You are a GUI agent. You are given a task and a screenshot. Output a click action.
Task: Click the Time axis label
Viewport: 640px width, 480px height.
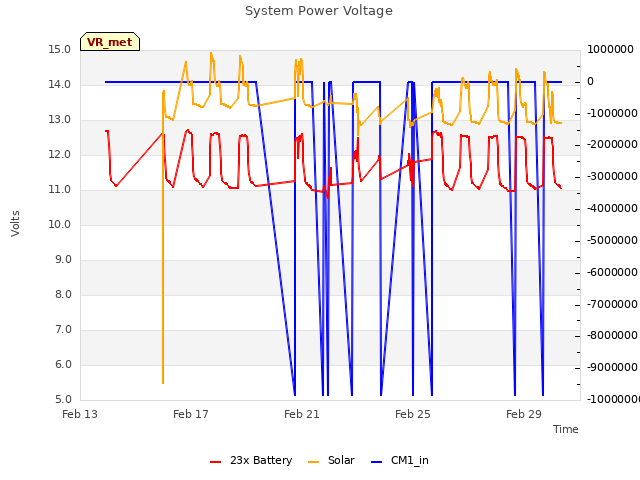click(x=566, y=429)
